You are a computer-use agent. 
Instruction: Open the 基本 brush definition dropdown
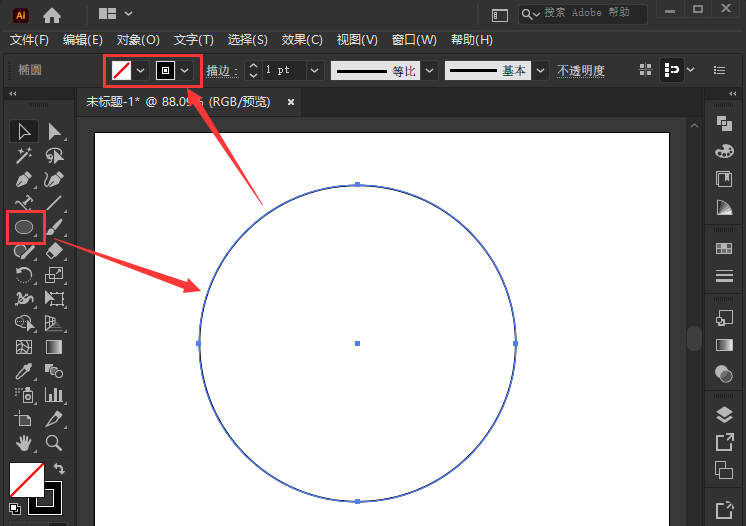click(540, 71)
